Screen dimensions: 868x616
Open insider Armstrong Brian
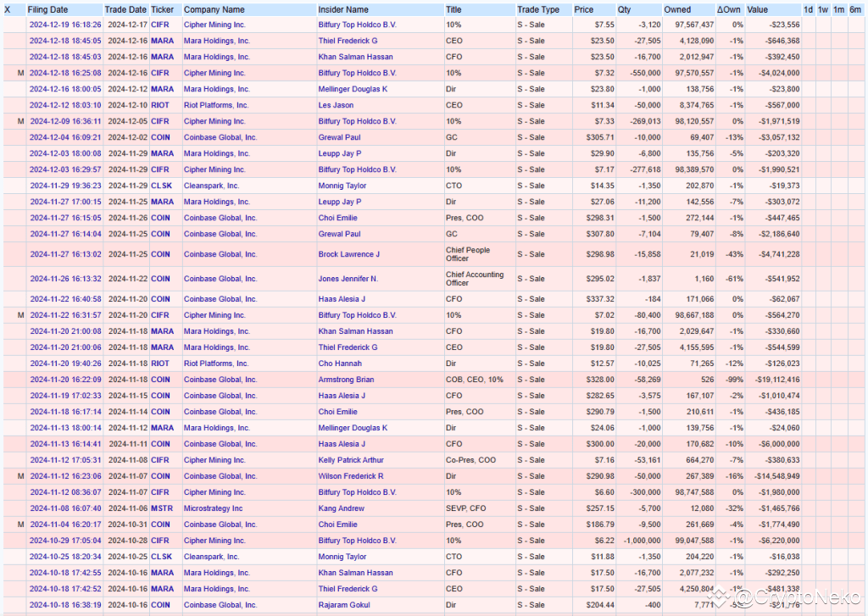(346, 380)
